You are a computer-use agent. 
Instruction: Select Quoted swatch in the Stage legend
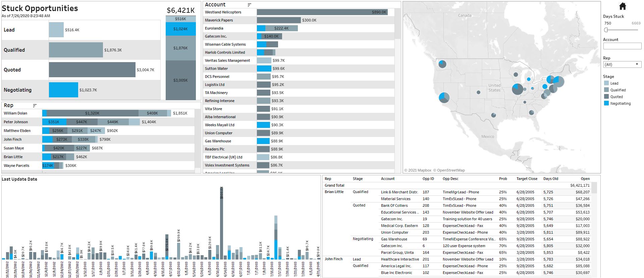coord(606,97)
